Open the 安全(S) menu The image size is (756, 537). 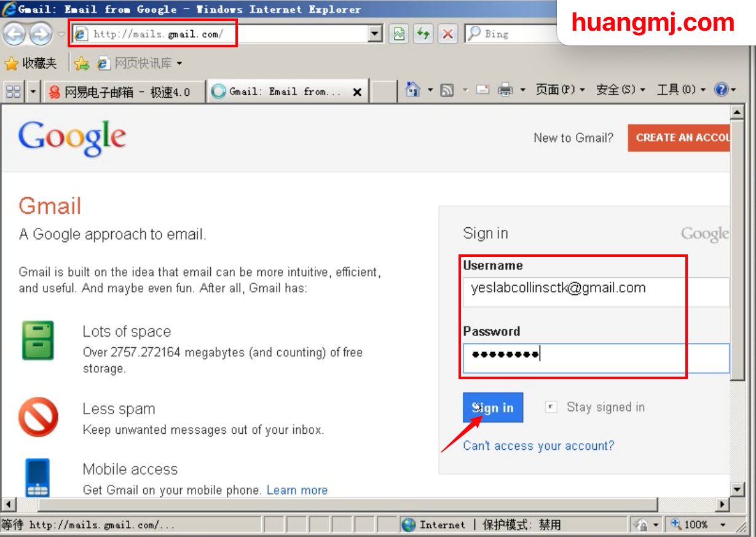coord(621,90)
